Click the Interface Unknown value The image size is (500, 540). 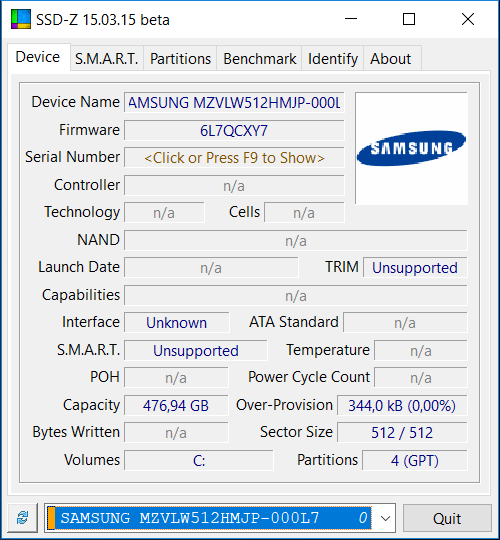[x=177, y=323]
